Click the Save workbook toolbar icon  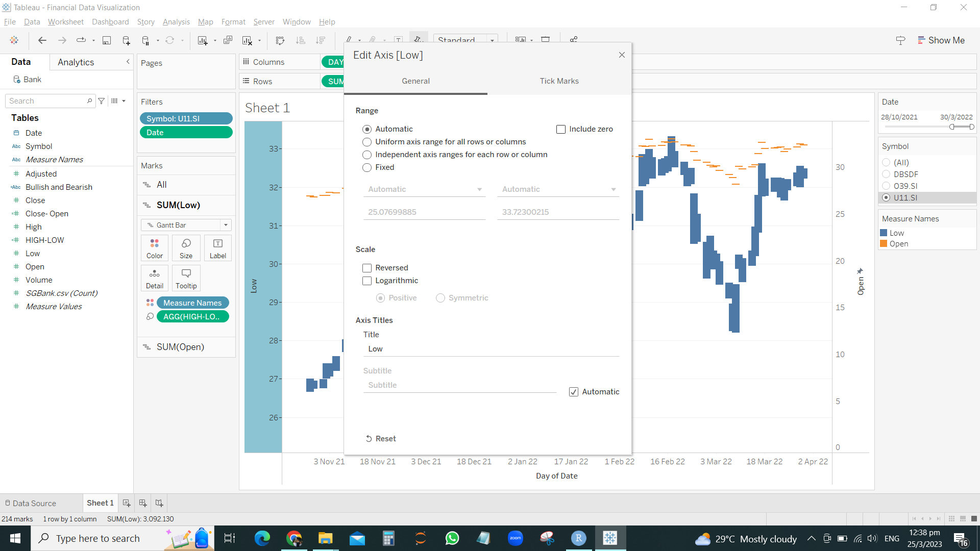[107, 40]
